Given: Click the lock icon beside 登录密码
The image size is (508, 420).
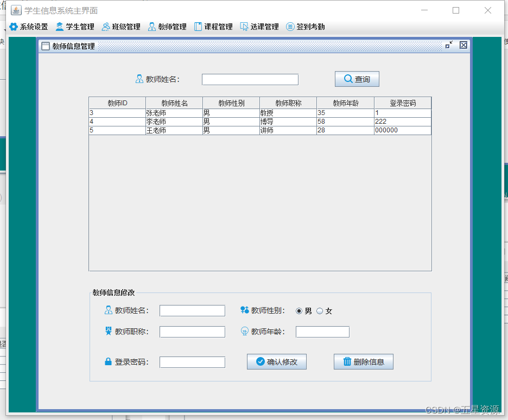Looking at the screenshot, I should pos(108,361).
